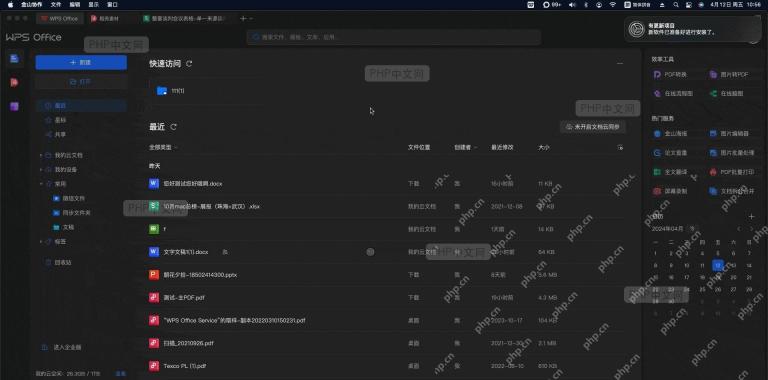Screen dimensions: 768x380
Task: Open the 图片编辑器 service
Action: [x=729, y=133]
